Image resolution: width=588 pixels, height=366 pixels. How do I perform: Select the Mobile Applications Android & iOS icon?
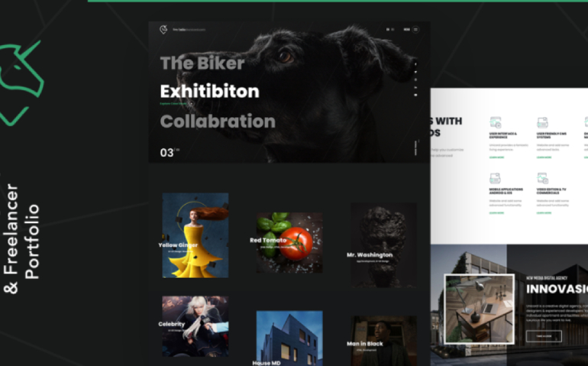pyautogui.click(x=495, y=178)
